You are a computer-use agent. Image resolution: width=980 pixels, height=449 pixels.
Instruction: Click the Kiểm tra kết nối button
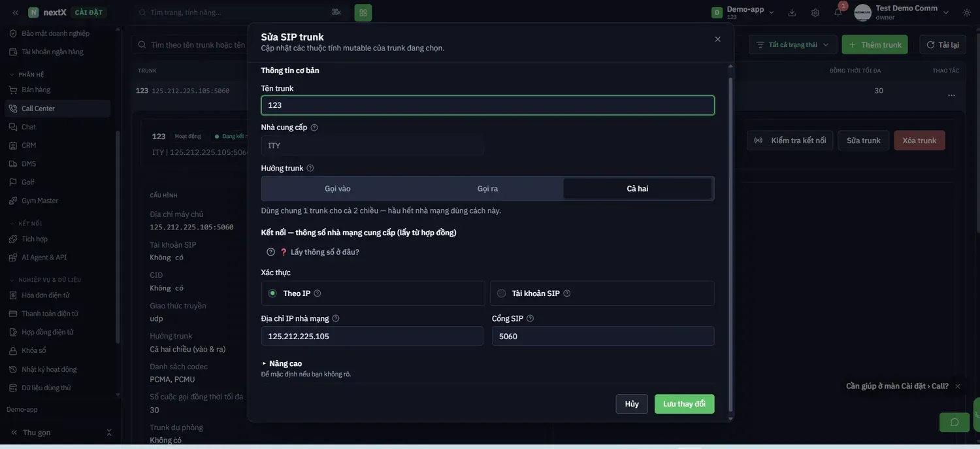tap(790, 141)
